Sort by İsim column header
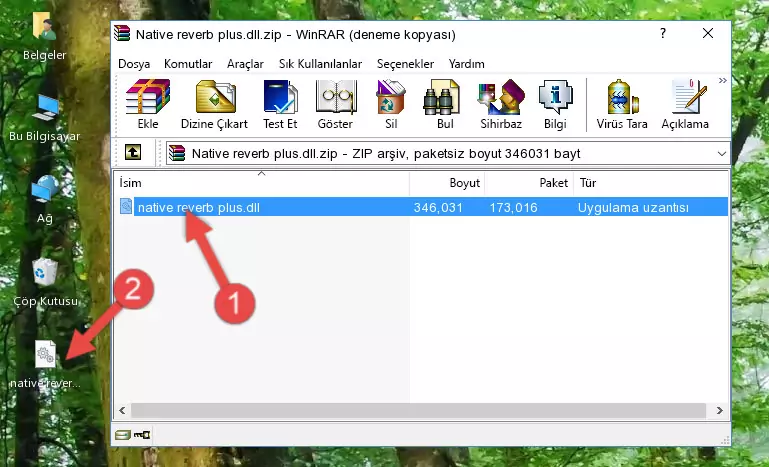769x467 pixels. [x=262, y=183]
